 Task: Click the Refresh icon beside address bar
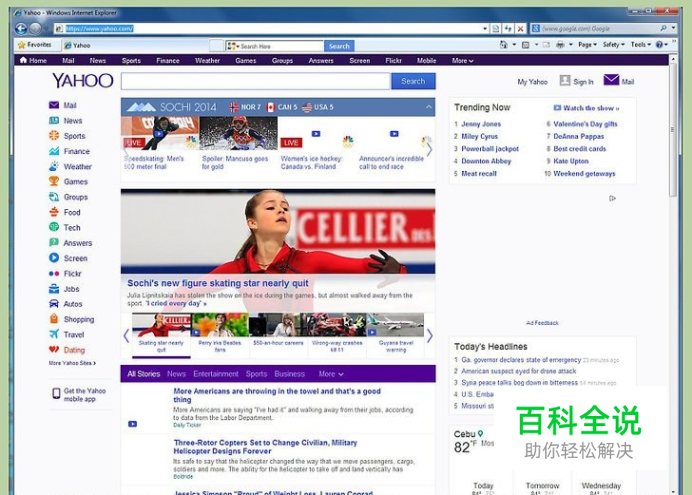[x=508, y=29]
